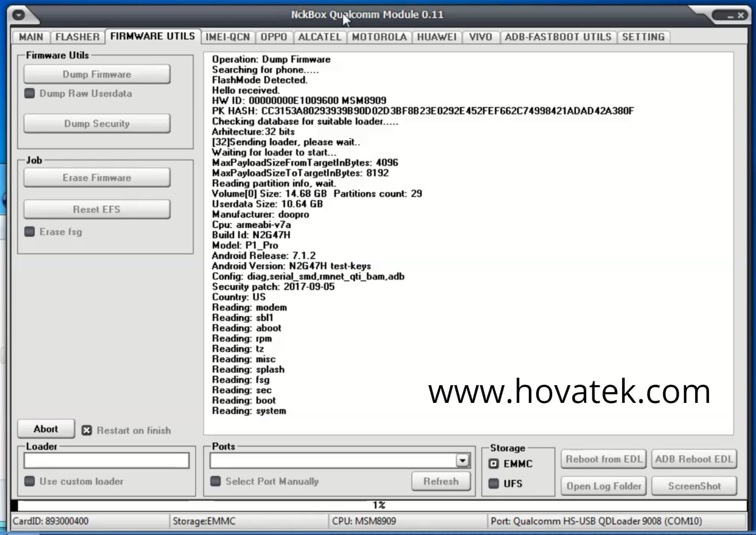Click inside the Ports combo box field
756x535 pixels.
[333, 460]
